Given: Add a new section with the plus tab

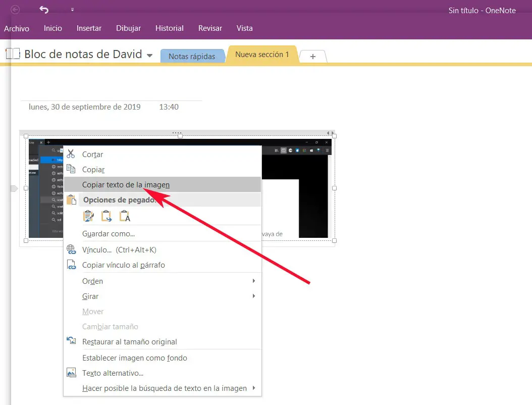Looking at the screenshot, I should pos(313,57).
